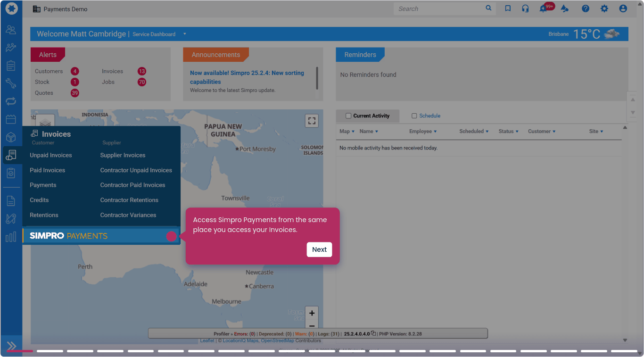Open notifications bell with 99+ badge
This screenshot has width=644, height=357.
[544, 9]
